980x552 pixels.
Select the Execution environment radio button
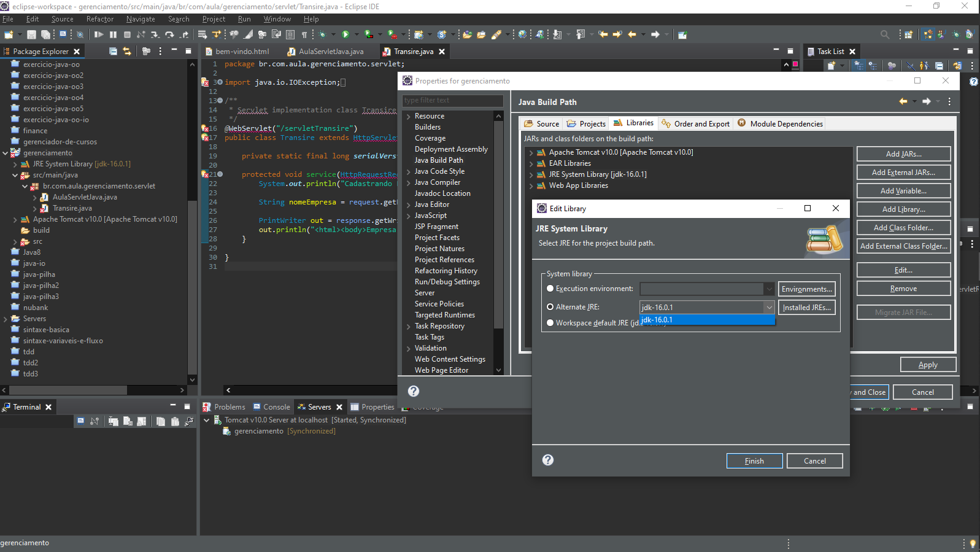(550, 289)
